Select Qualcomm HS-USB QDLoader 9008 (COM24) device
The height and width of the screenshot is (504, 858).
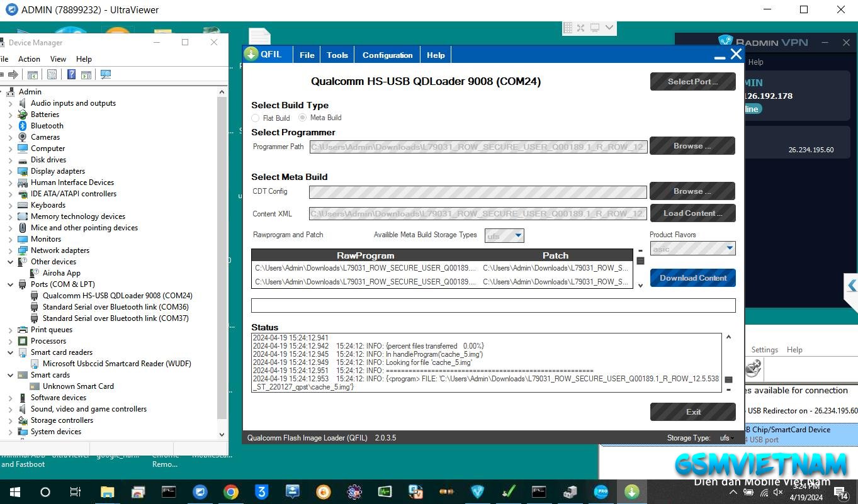pyautogui.click(x=117, y=296)
